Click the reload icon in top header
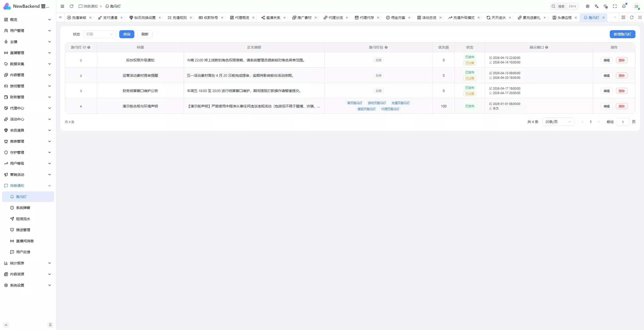This screenshot has height=330, width=644. [71, 6]
